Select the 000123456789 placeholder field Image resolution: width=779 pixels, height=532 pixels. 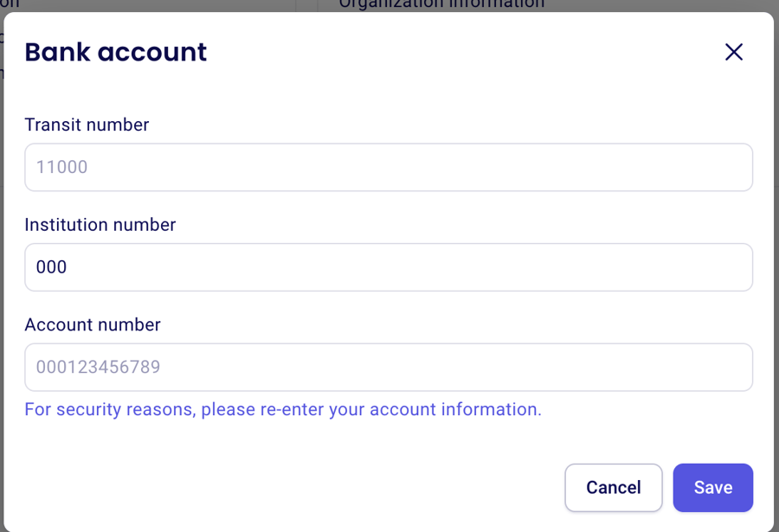[389, 367]
